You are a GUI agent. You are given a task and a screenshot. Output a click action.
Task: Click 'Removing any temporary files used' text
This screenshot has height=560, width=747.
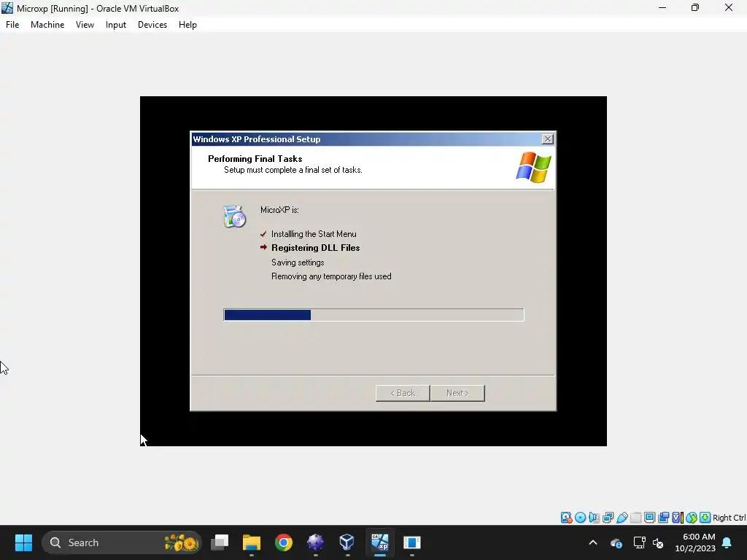click(x=332, y=276)
